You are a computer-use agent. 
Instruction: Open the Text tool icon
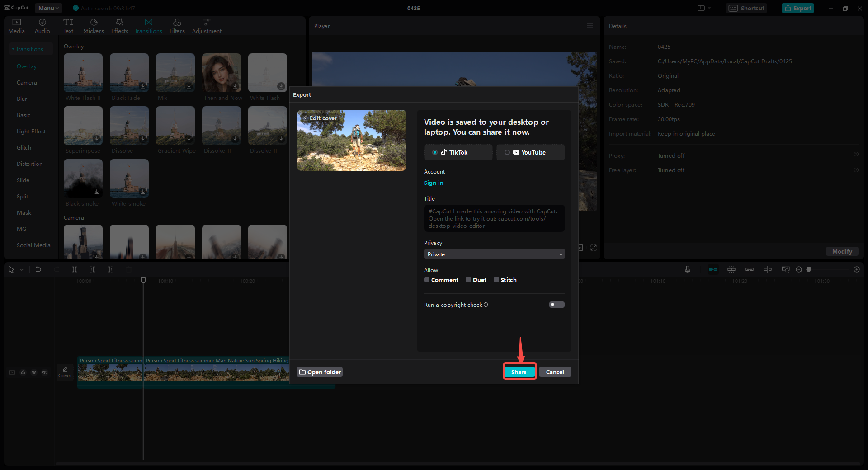68,22
